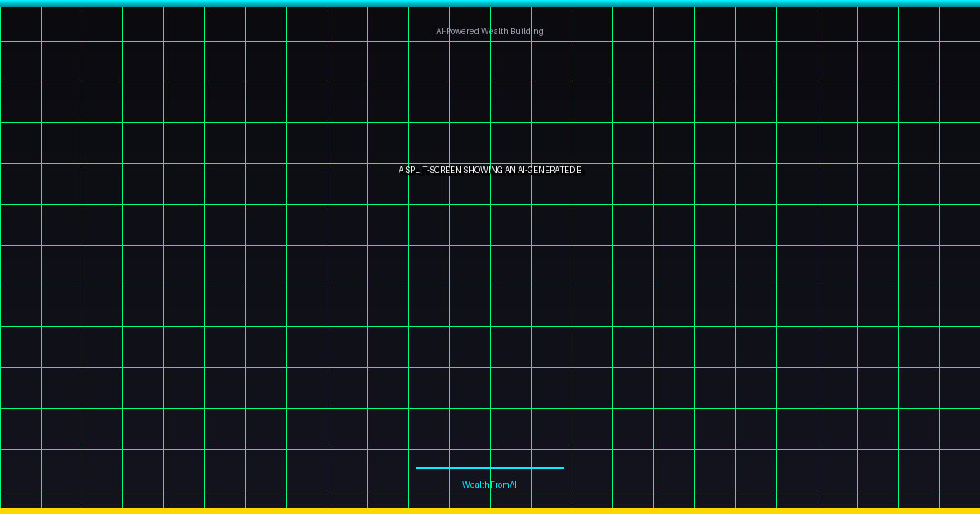Click the right end of the cyan divider
This screenshot has width=980, height=514.
[561, 468]
